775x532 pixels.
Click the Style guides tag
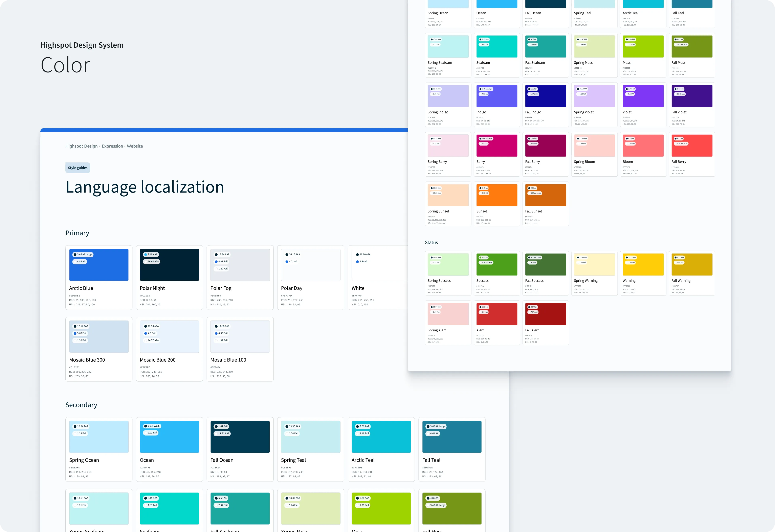[x=78, y=168]
